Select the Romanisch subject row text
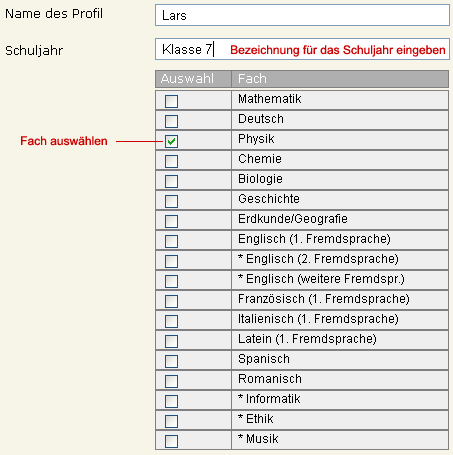 click(270, 379)
